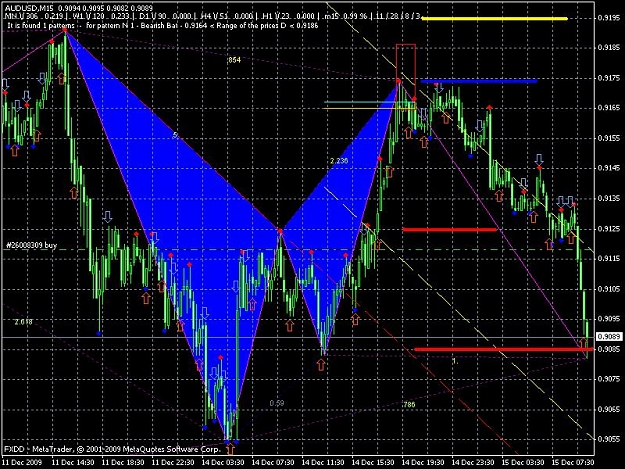Click the current price tag 0.9089
The height and width of the screenshot is (469, 625).
point(609,337)
